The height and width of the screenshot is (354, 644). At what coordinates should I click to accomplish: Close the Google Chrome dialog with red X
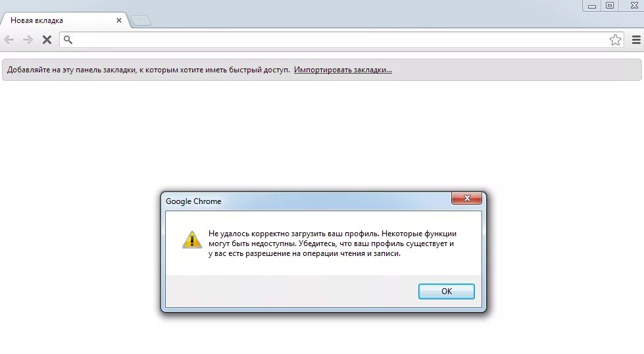466,198
